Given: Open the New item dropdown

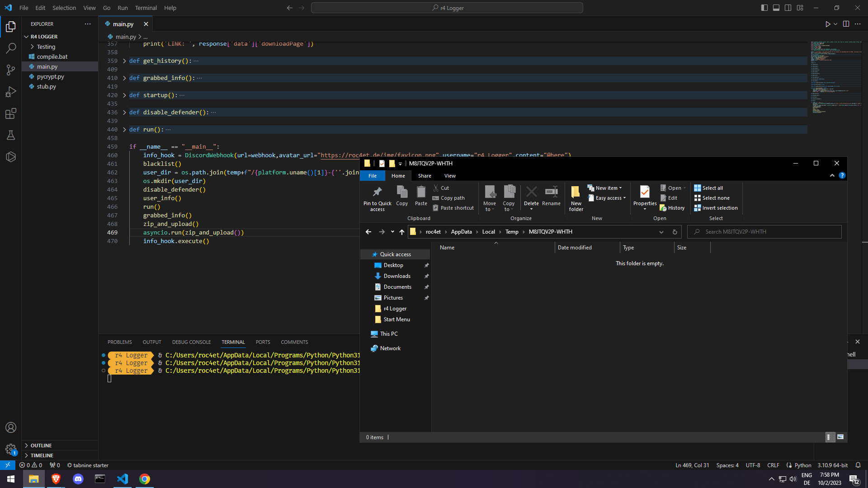Looking at the screenshot, I should click(605, 188).
